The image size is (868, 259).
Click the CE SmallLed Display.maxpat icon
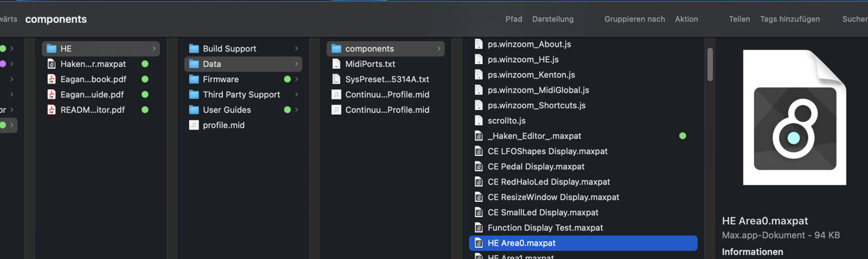479,212
